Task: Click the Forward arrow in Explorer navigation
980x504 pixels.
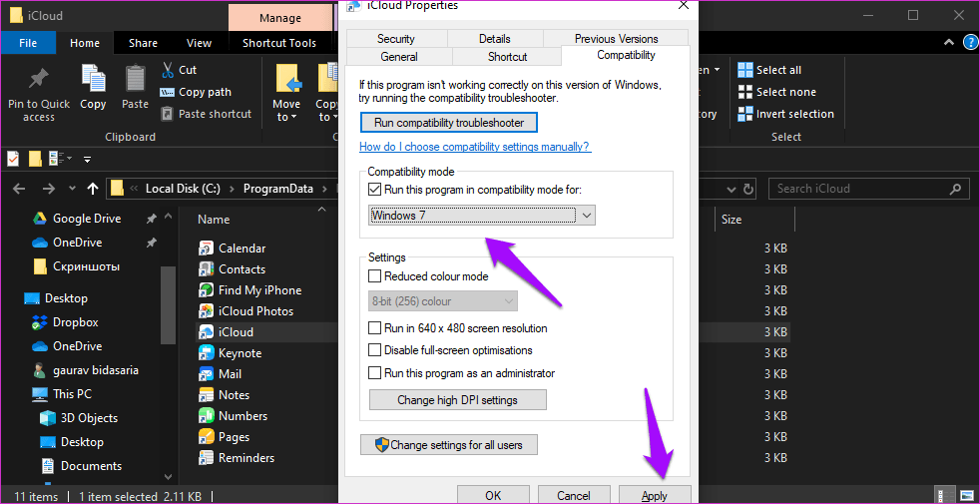Action: pyautogui.click(x=48, y=189)
